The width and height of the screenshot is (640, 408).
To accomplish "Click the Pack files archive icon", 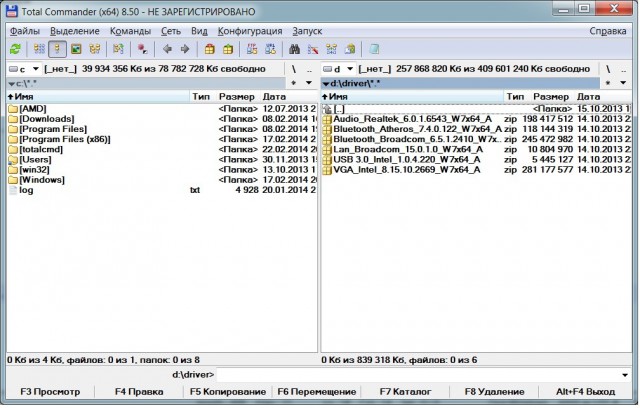I will (x=209, y=49).
